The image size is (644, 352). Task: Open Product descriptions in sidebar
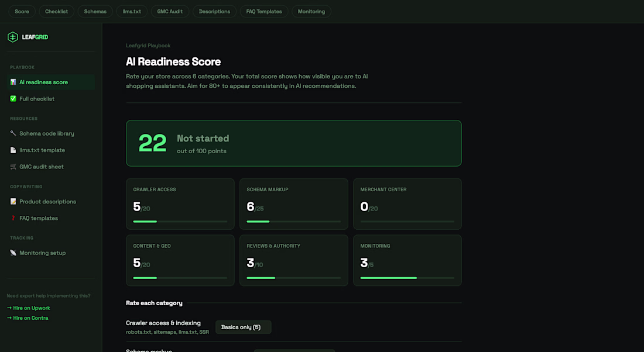(51, 202)
